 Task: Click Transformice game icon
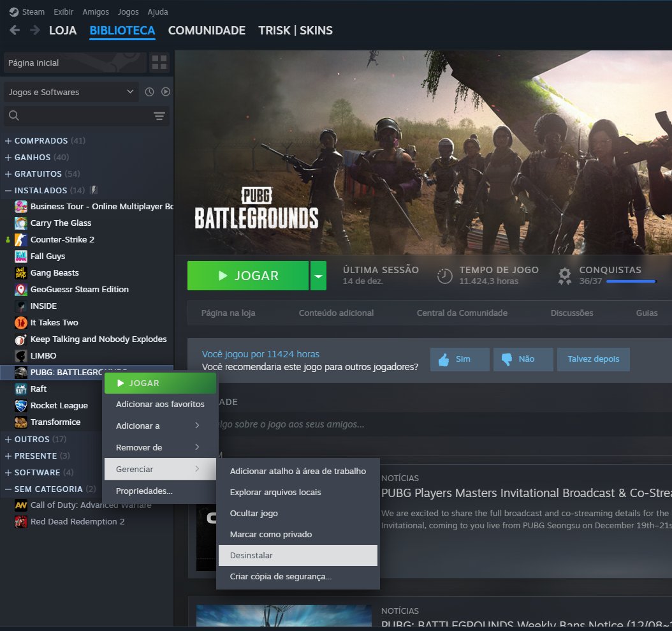coord(21,422)
